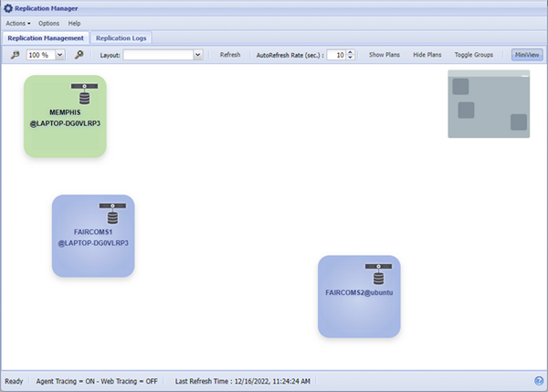Click the MEMPHIS @LAPTOP-DG0VLRP3 label
Screen dimensions: 548x392
[65, 118]
